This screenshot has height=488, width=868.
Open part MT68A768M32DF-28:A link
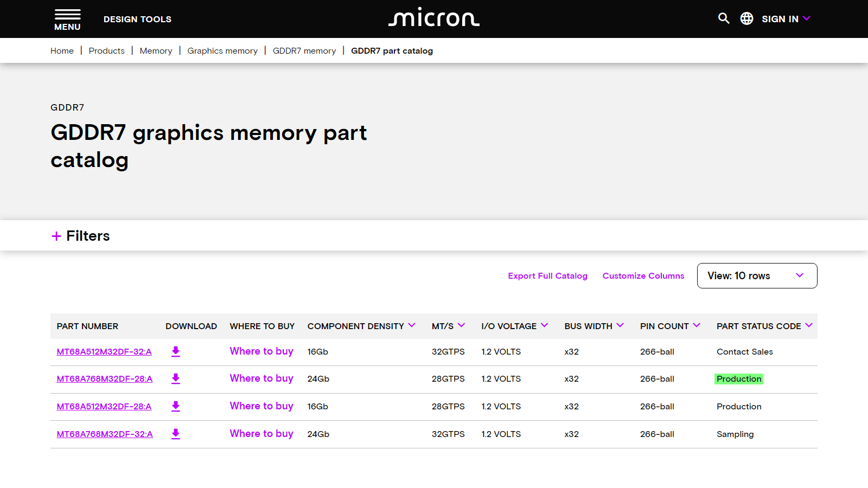click(x=105, y=379)
